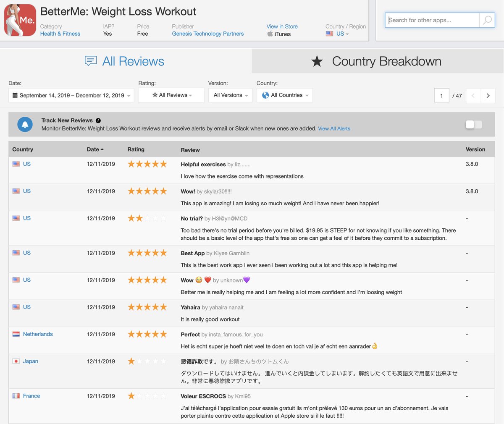Screen dimensions: 504x424
Task: Click the purple heart after unknown reviewer
Action: point(247,280)
